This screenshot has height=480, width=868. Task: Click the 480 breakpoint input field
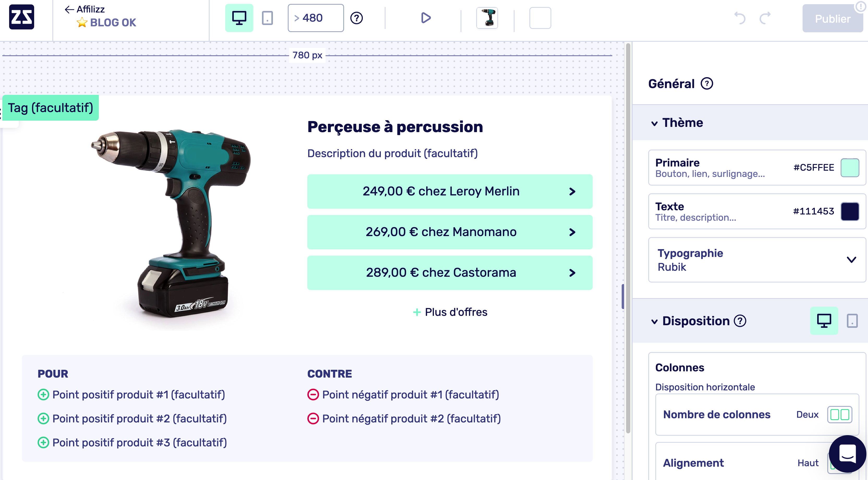tap(315, 18)
